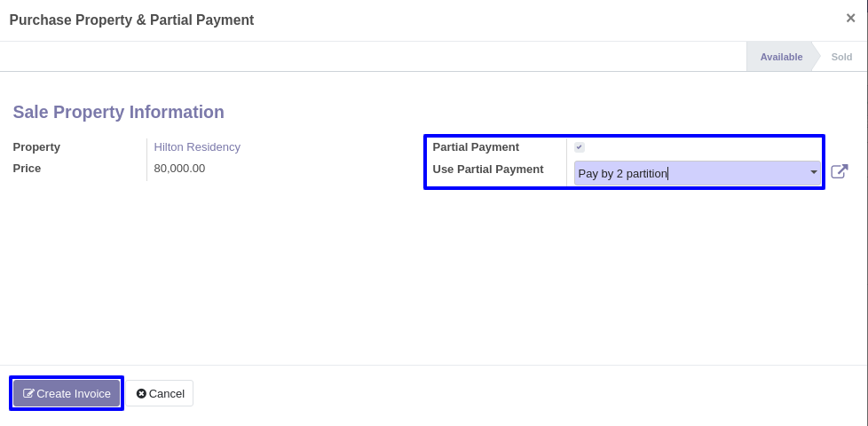
Task: Click the pencil icon on Create Invoice
Action: [x=28, y=393]
